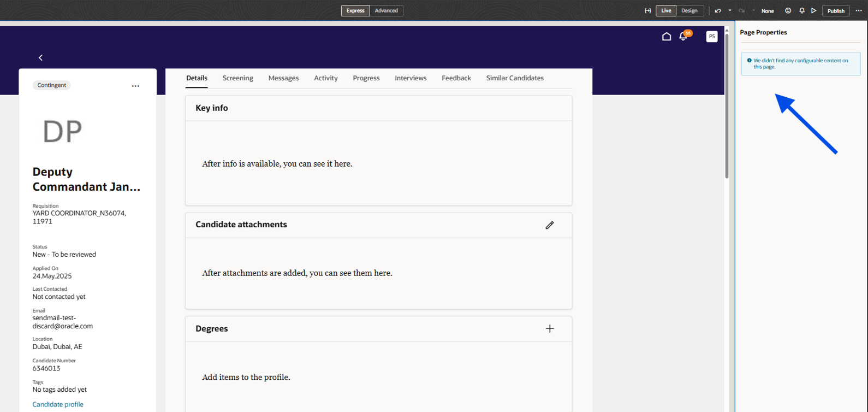Open the Screening tab
The height and width of the screenshot is (412, 868).
[238, 78]
